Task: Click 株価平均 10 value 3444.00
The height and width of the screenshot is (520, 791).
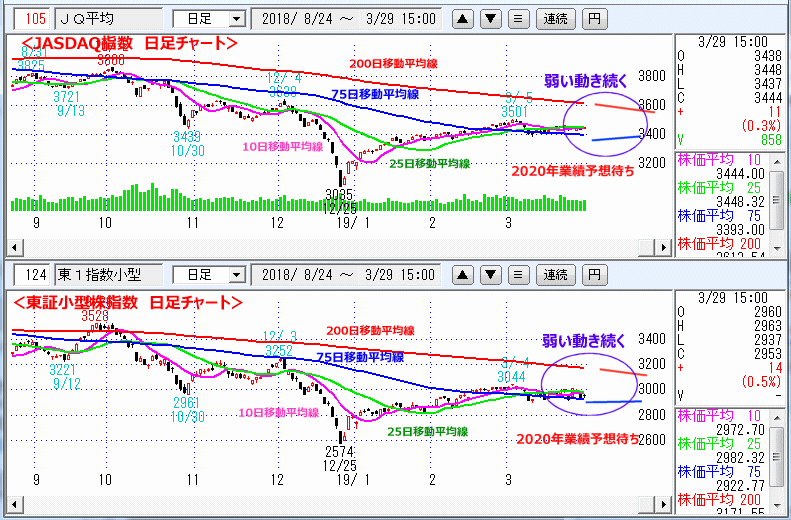Action: coord(740,175)
